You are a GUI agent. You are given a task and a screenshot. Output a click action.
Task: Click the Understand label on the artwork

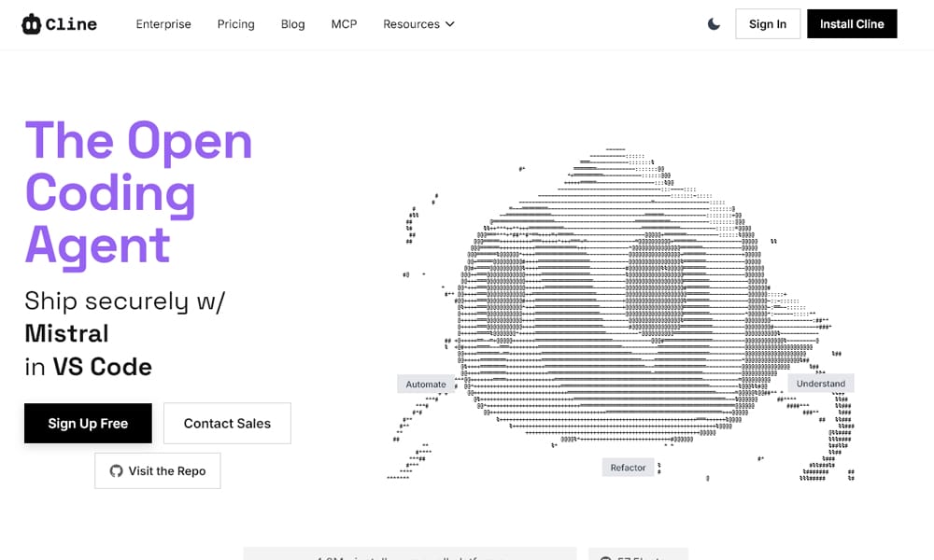coord(820,384)
